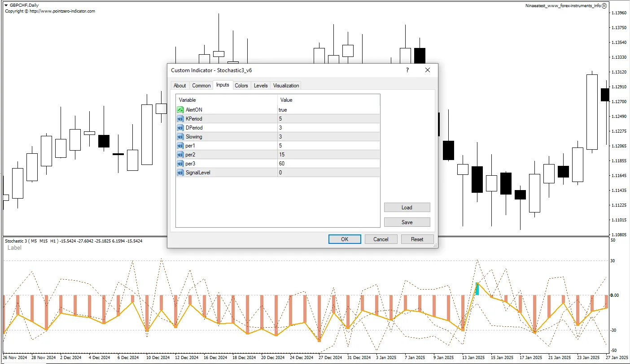Click the per3 variable icon
This screenshot has height=364, width=630.
[x=180, y=164]
